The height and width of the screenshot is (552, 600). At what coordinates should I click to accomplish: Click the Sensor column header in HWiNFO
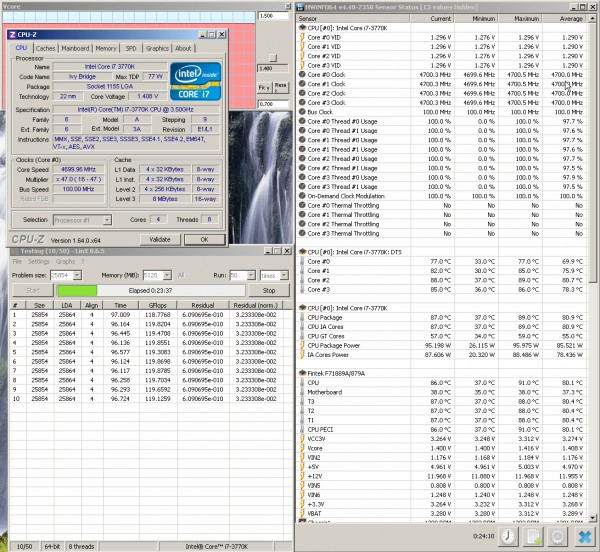pyautogui.click(x=353, y=18)
